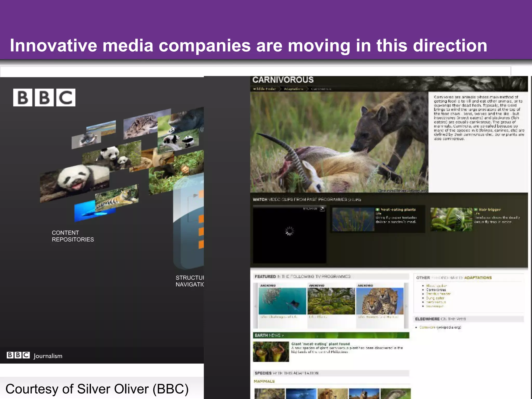
Task: Click featured programmes carousel right arrow
Action: tap(406, 306)
